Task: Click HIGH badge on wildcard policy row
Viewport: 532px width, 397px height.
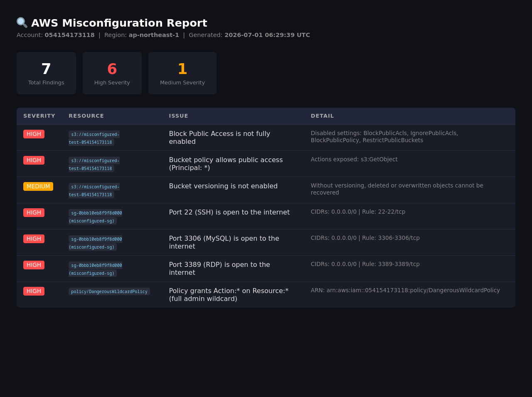Action: [34, 291]
